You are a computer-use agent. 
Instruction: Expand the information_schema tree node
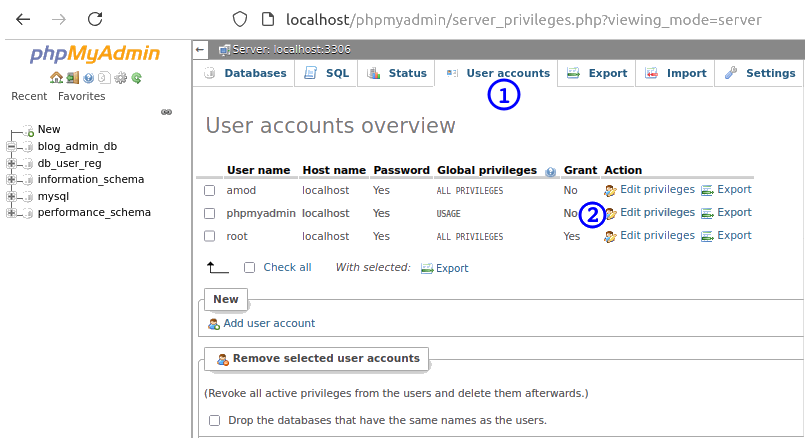click(11, 180)
